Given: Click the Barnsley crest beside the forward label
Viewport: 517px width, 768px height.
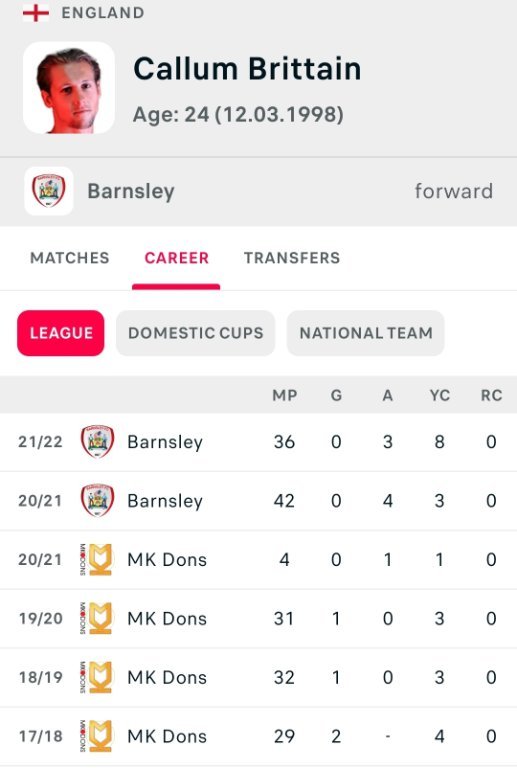Looking at the screenshot, I should coord(48,191).
